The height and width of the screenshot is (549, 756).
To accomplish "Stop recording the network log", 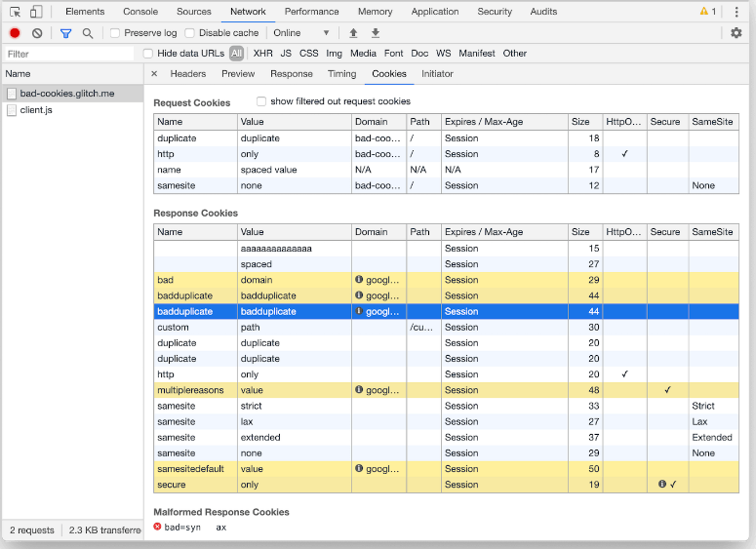I will pyautogui.click(x=15, y=33).
